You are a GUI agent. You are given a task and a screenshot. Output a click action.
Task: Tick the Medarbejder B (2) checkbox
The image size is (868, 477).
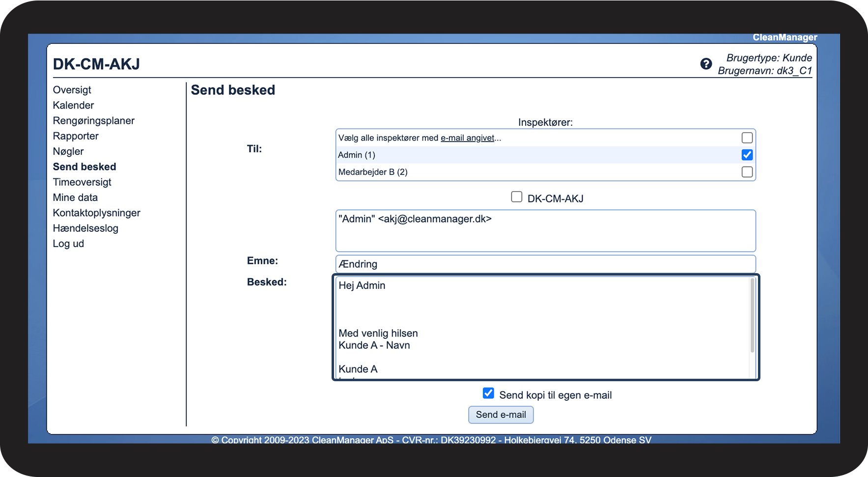(x=747, y=172)
